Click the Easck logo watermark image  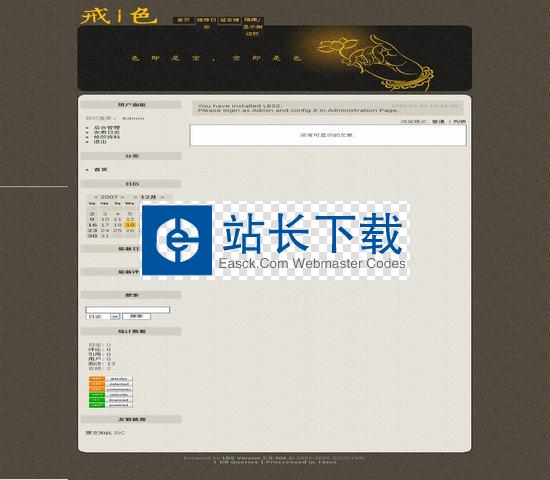[275, 240]
